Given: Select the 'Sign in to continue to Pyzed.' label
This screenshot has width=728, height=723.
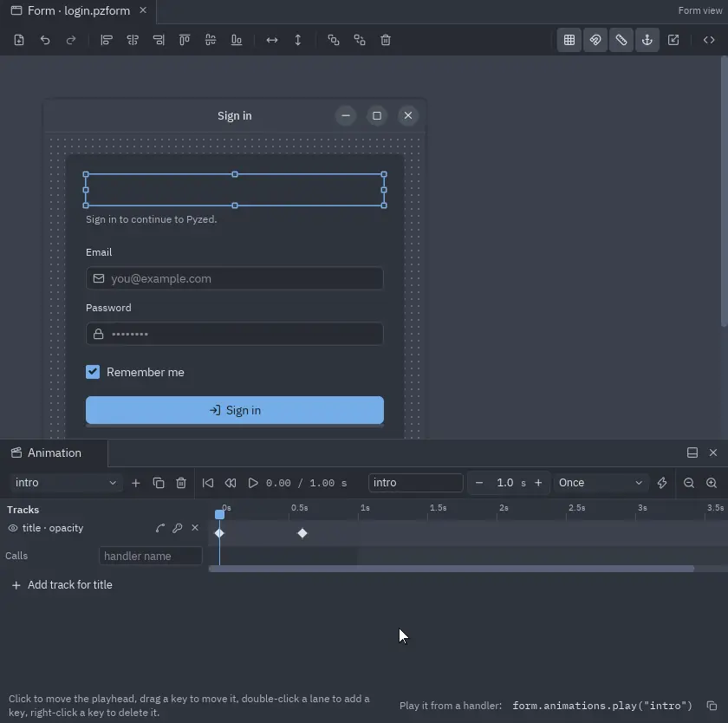Looking at the screenshot, I should [152, 219].
